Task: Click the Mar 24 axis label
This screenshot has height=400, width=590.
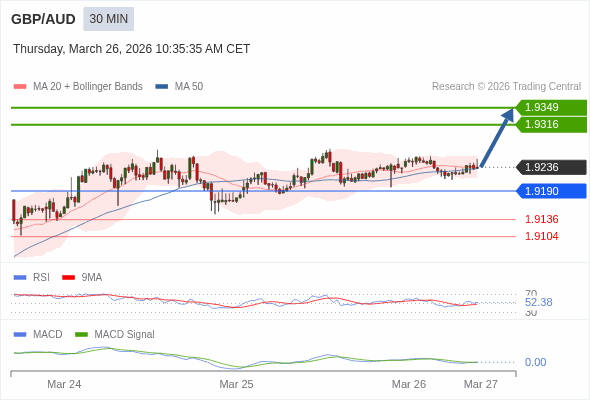Action: (64, 384)
